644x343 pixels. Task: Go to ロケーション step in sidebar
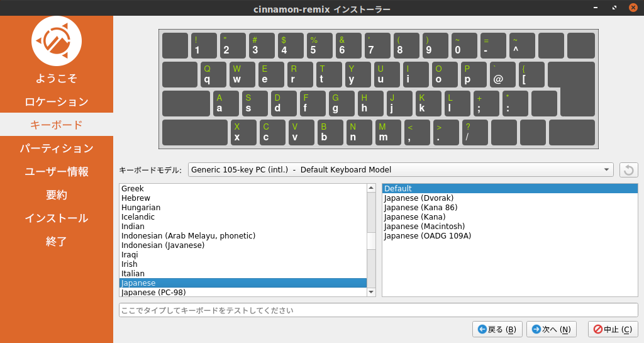(x=56, y=101)
